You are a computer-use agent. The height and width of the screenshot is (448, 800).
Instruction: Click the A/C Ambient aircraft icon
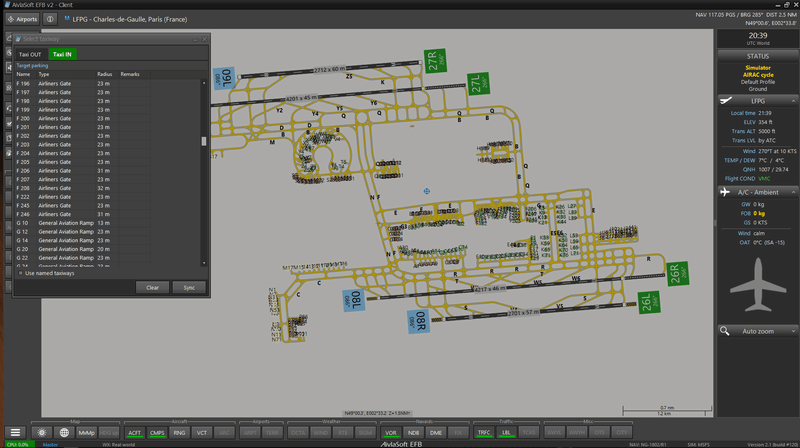coord(727,190)
